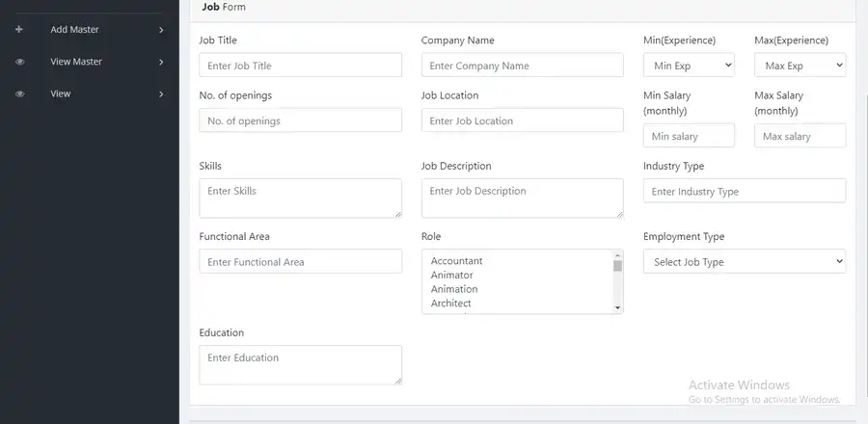Select Animator in the Role list
The height and width of the screenshot is (424, 868).
tap(451, 276)
